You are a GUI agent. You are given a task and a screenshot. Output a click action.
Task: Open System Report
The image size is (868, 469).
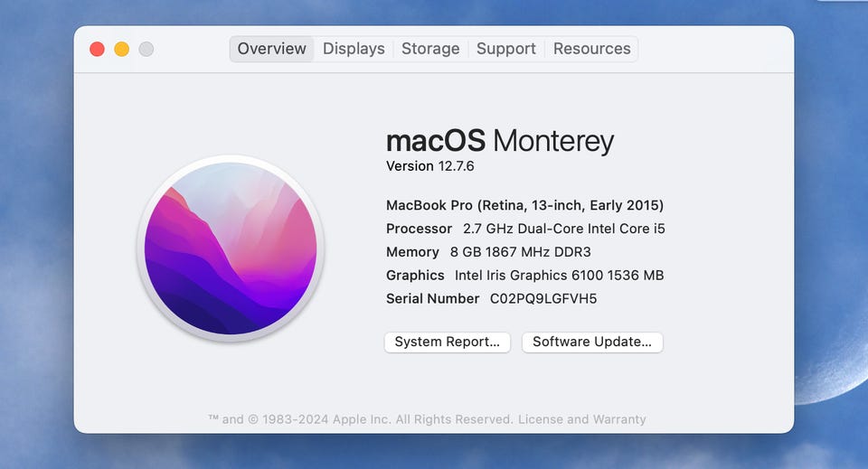(x=448, y=342)
